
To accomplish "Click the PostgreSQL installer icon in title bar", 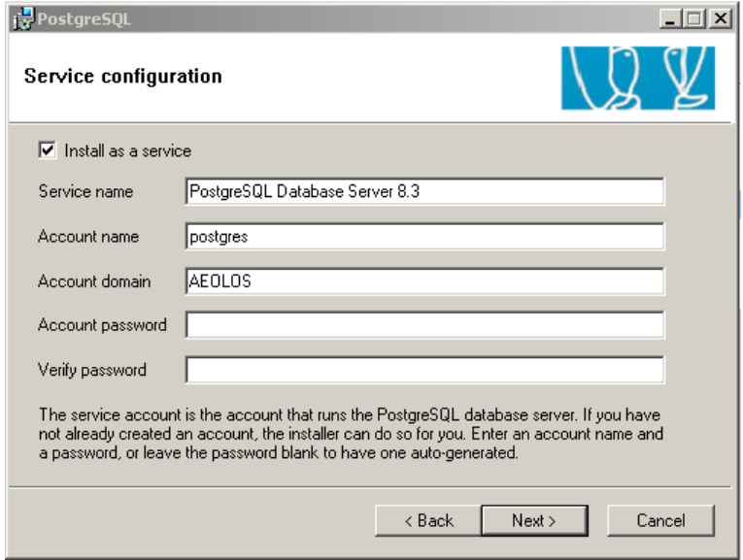I will (x=22, y=19).
